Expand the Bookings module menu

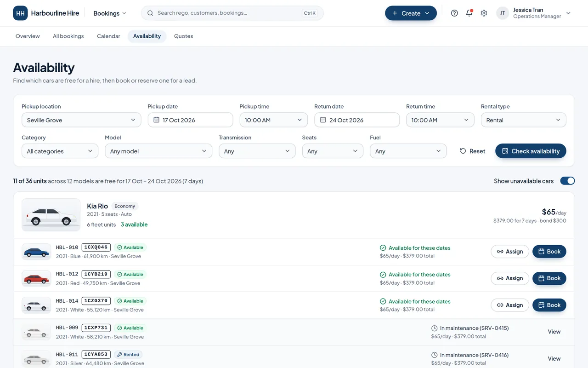point(110,13)
